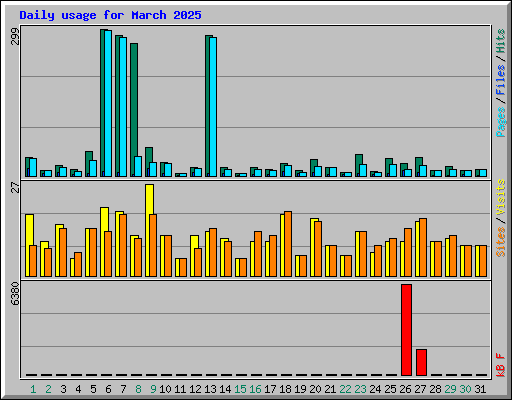Click the day 10 axis label

165,389
